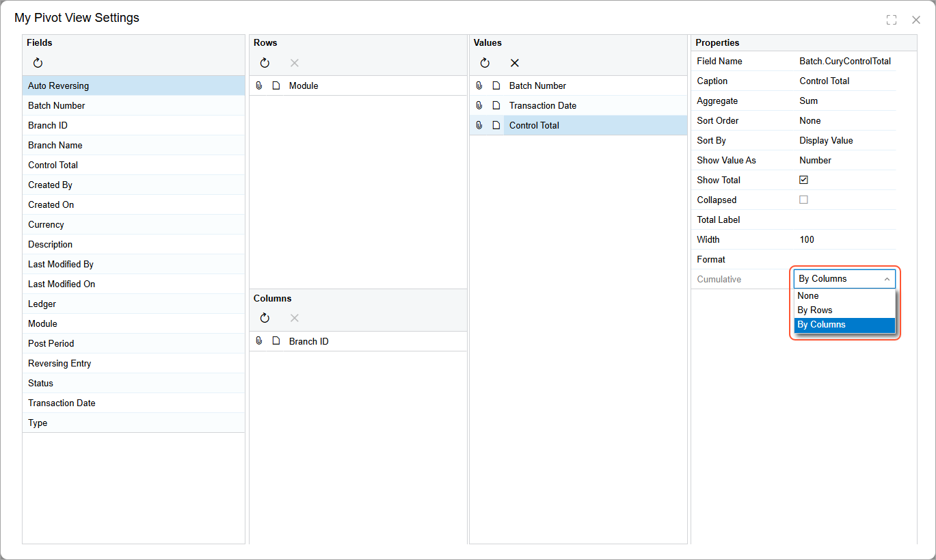This screenshot has width=936, height=560.
Task: Click the note page icon beside Module row
Action: point(276,85)
